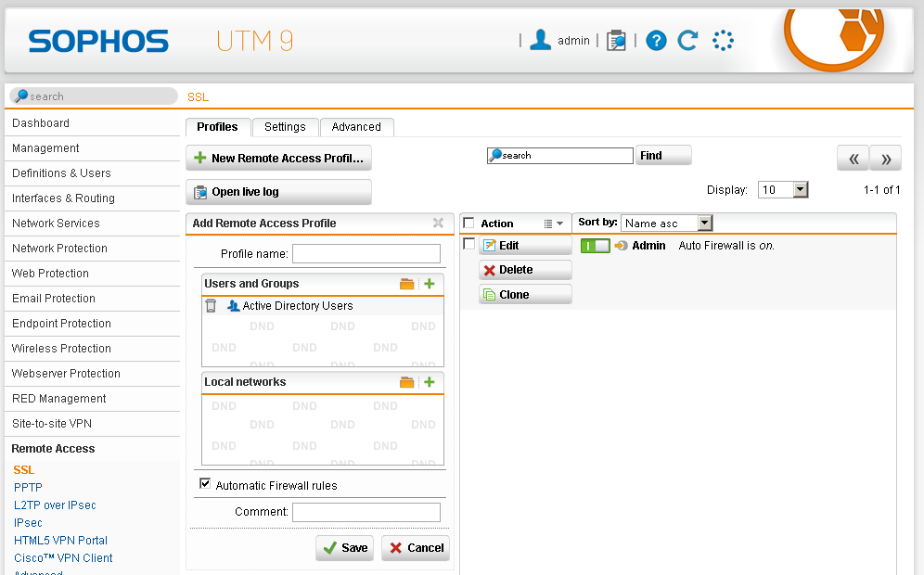
Task: Switch to the Settings tab
Action: point(285,127)
